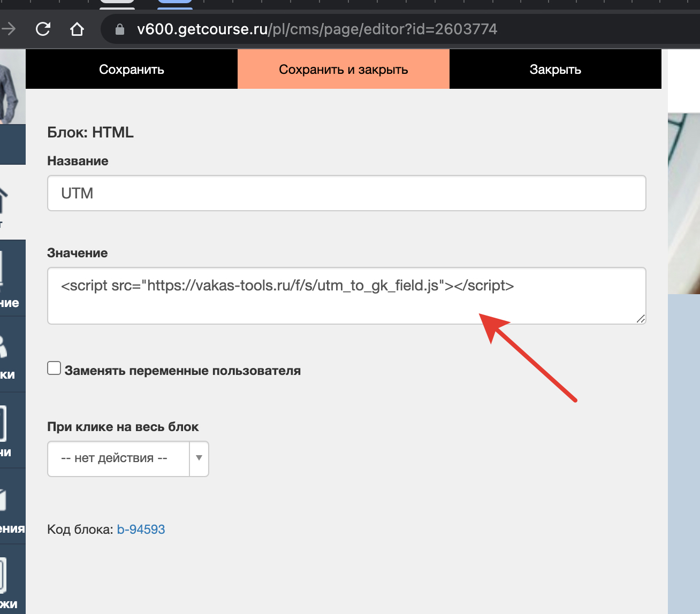Open the 'нет действия' click action dropdown
The image size is (700, 614).
click(x=119, y=458)
